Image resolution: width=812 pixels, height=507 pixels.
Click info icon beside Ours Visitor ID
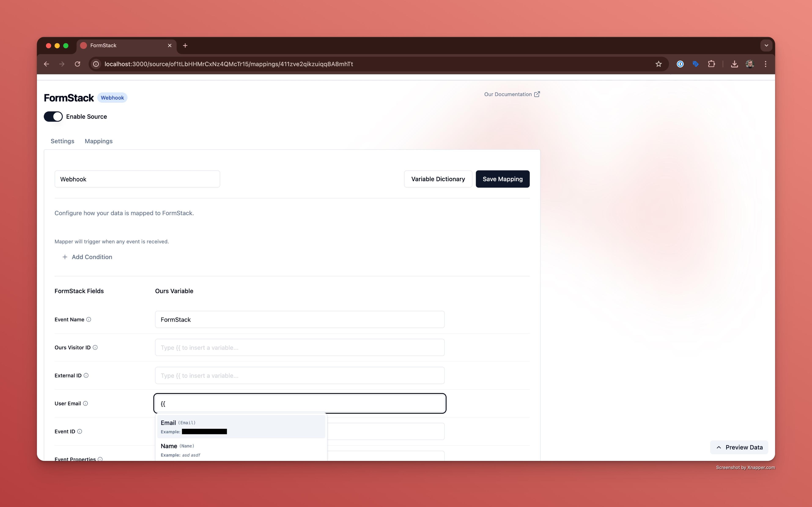coord(95,347)
